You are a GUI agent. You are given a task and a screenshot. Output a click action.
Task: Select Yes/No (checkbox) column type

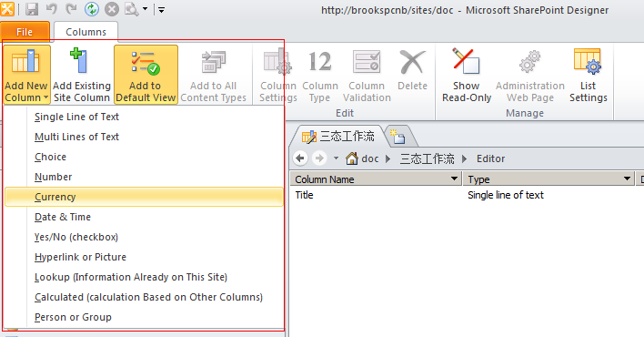(144, 237)
